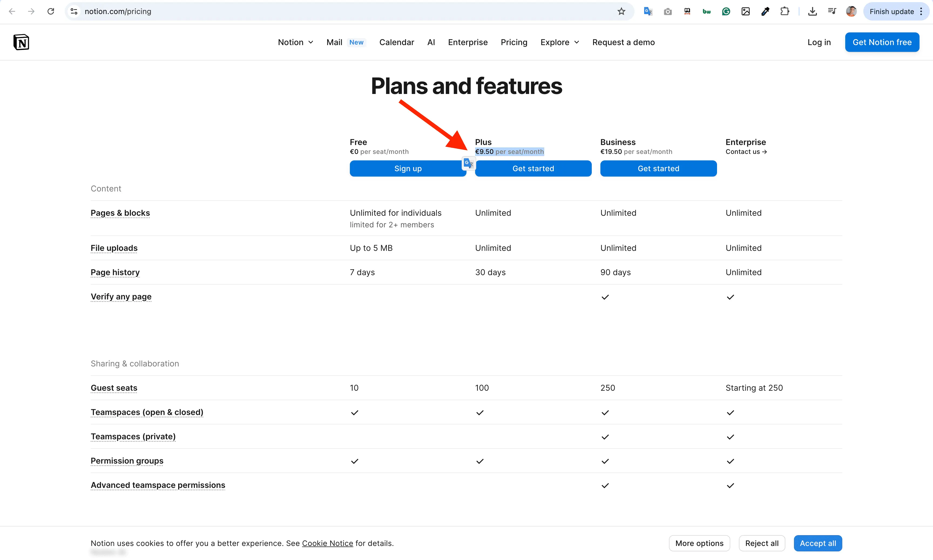Click Get started under the Business plan

tap(658, 168)
